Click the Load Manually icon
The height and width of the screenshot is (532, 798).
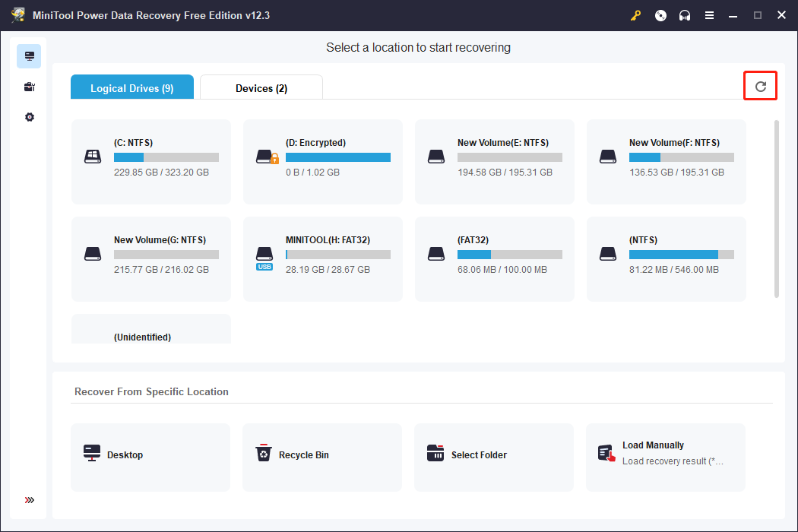pyautogui.click(x=606, y=453)
